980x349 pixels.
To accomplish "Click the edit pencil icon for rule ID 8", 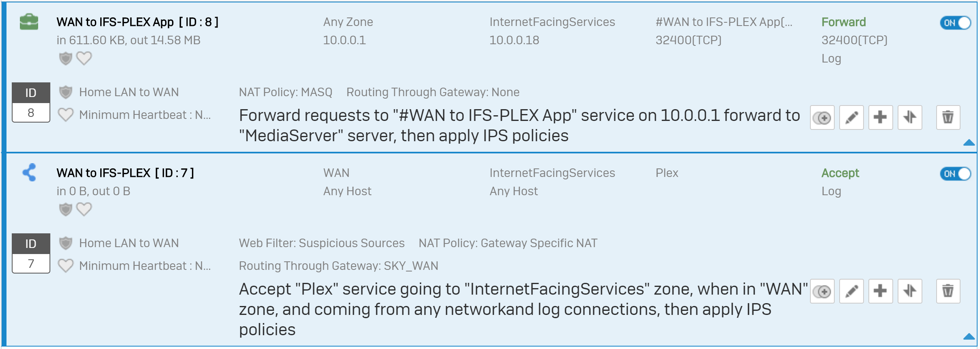I will 851,118.
